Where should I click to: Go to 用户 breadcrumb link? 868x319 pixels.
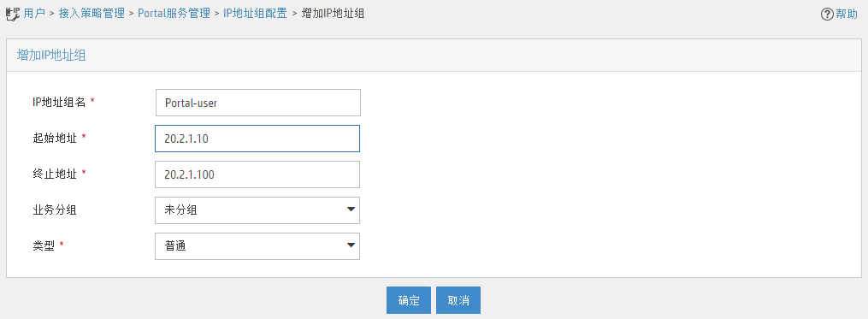tap(34, 14)
